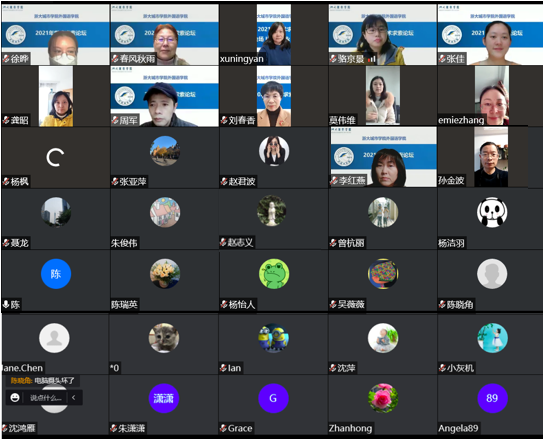Select the xuningyan video tile
The image size is (543, 439).
pos(274,34)
